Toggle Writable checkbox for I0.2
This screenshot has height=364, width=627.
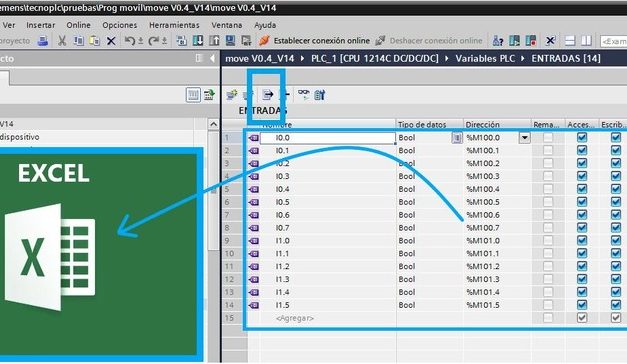click(x=616, y=163)
